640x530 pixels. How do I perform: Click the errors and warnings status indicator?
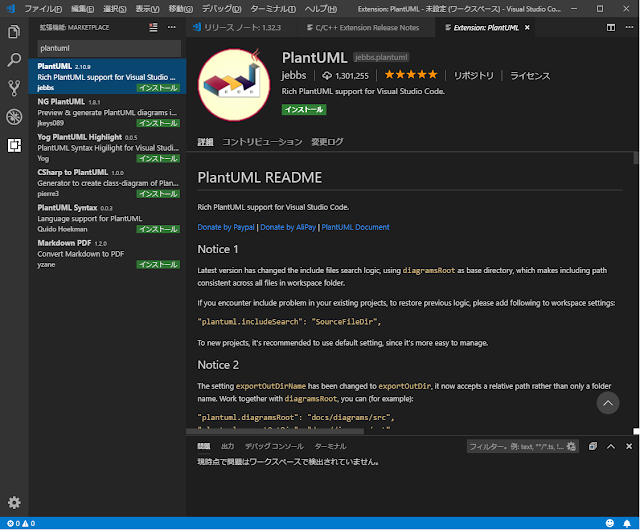tap(21, 523)
